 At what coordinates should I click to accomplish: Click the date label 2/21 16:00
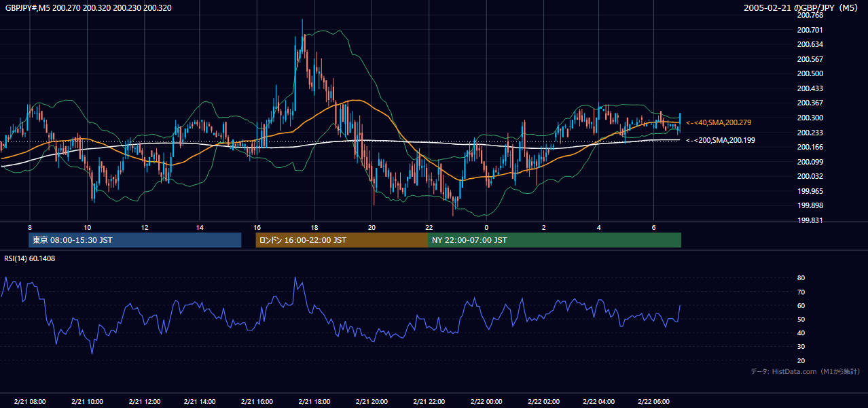click(257, 402)
